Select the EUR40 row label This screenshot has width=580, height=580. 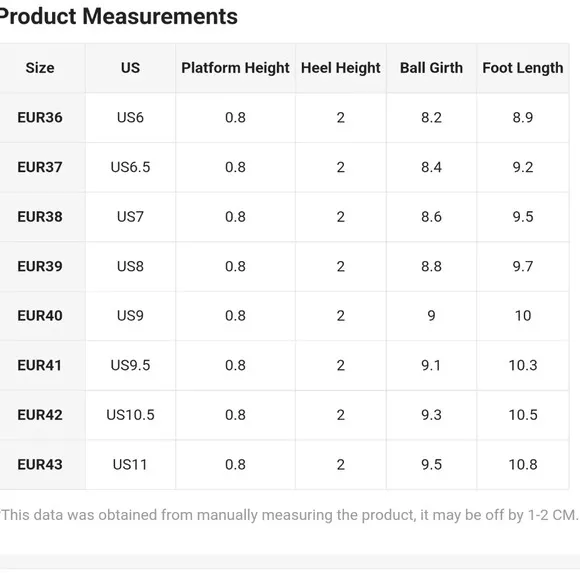40,316
